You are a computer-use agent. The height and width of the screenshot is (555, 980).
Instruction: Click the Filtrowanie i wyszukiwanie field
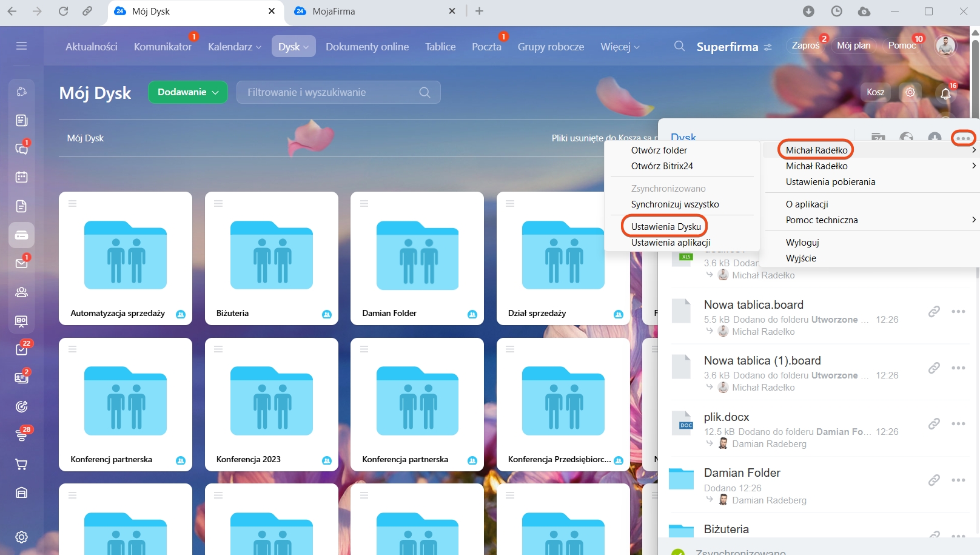pos(338,92)
